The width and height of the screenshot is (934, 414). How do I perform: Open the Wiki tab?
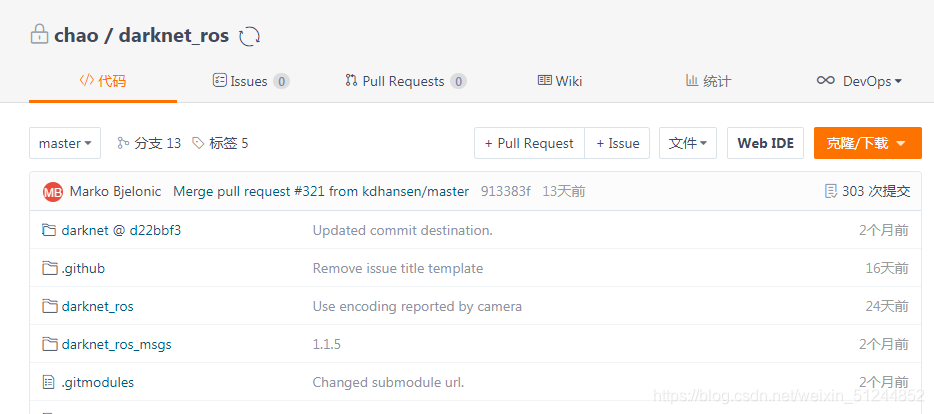[x=560, y=81]
